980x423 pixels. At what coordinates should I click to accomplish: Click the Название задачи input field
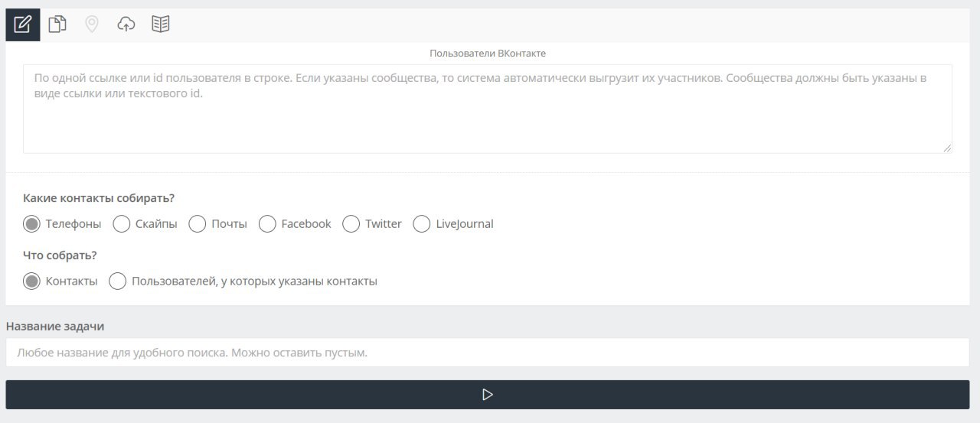coord(488,353)
